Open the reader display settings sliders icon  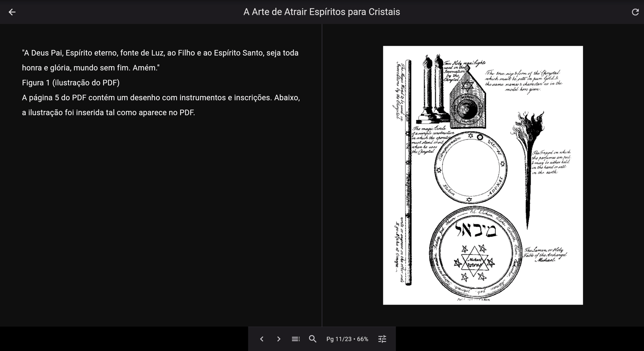coord(382,339)
